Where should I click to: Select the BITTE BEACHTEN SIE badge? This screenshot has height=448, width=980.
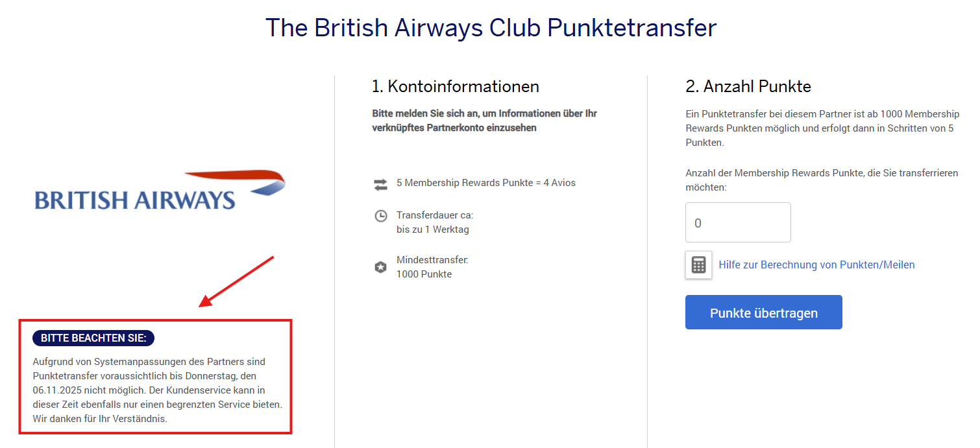(x=93, y=338)
